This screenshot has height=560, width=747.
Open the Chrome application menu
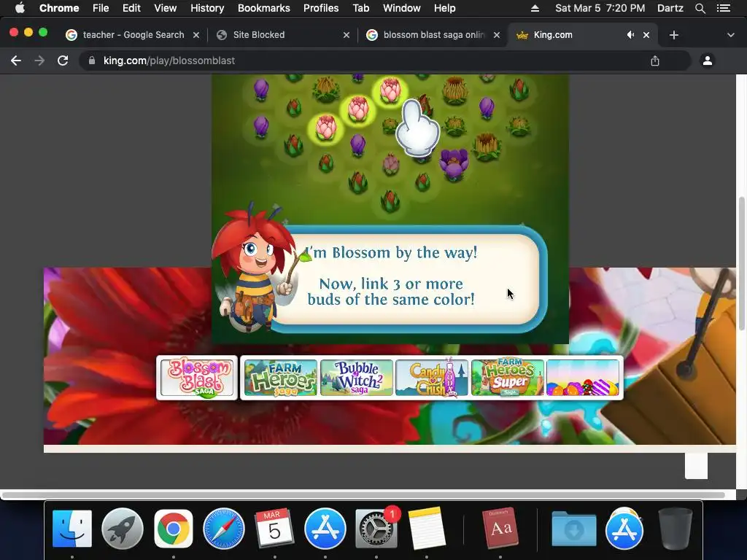click(59, 8)
